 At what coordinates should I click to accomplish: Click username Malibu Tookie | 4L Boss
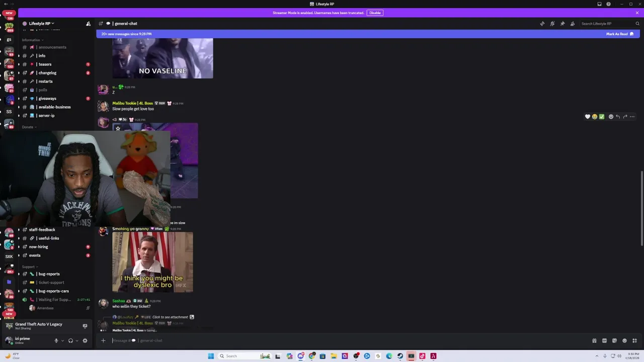132,103
